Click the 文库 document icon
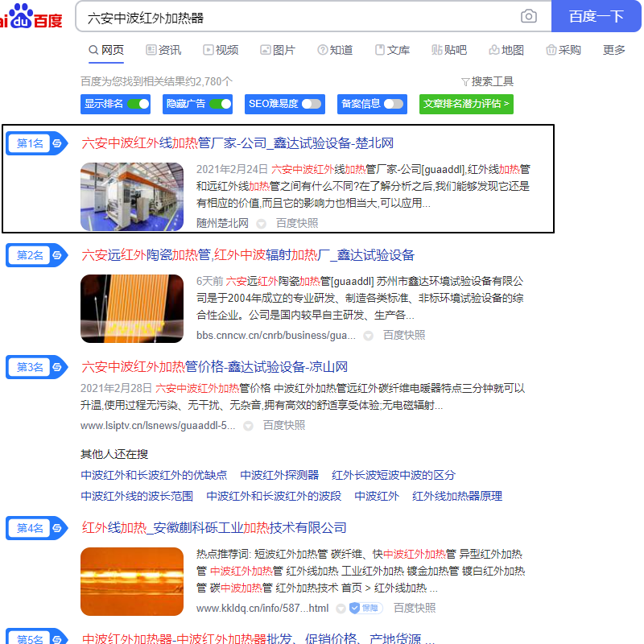 [x=380, y=50]
